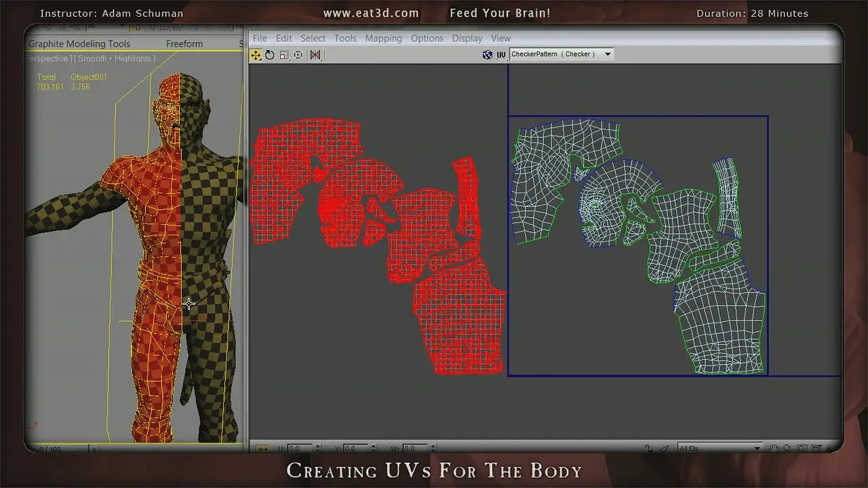Select the Move tool in UV editor toolbar
Screen dimensions: 868x488
(x=256, y=55)
